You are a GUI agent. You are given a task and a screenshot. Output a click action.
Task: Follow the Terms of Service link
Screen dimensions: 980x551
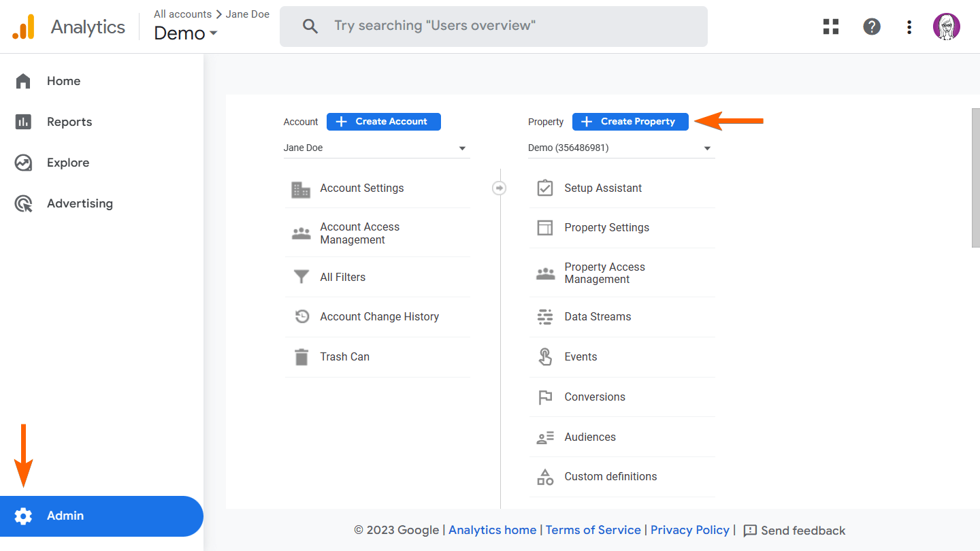(x=593, y=530)
